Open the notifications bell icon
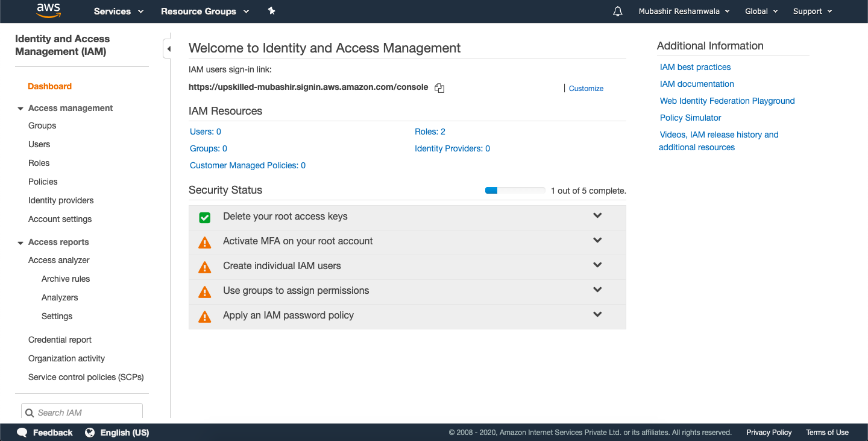868x441 pixels. click(617, 11)
